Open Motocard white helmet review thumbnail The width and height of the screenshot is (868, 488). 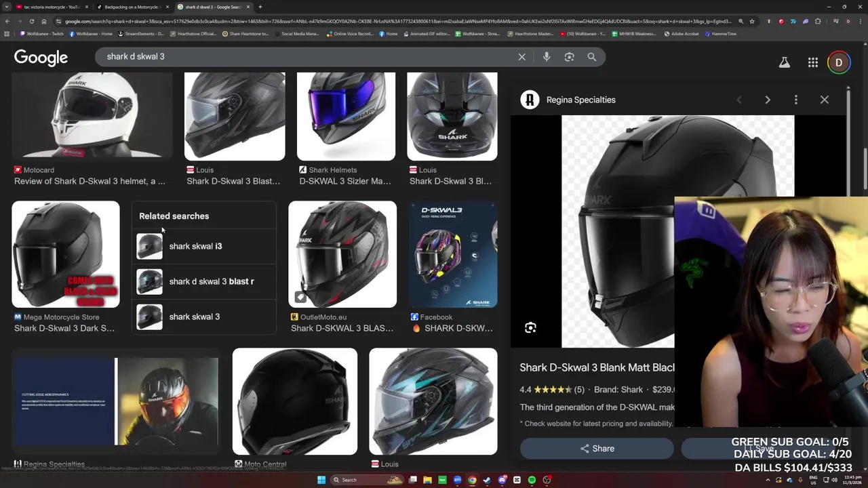(92, 115)
